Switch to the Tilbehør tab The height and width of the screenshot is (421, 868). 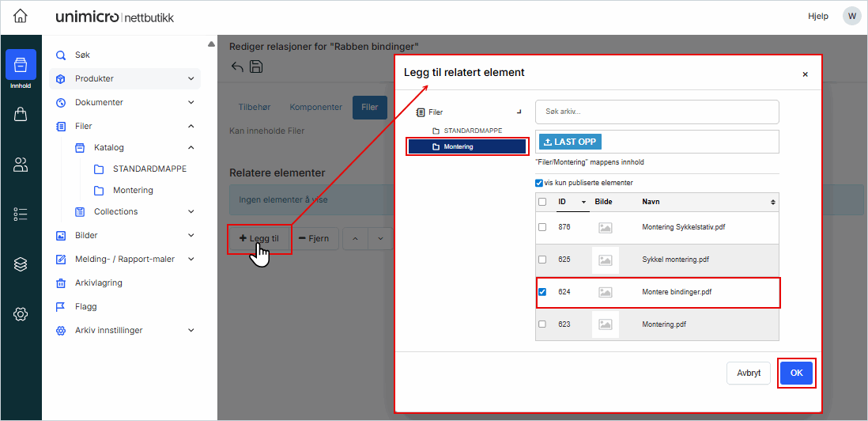coord(256,108)
